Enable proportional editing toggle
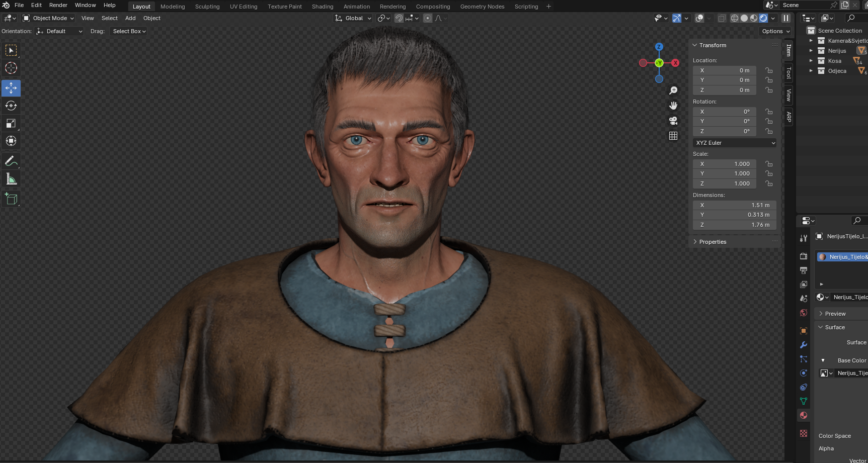The height and width of the screenshot is (463, 868). tap(428, 18)
